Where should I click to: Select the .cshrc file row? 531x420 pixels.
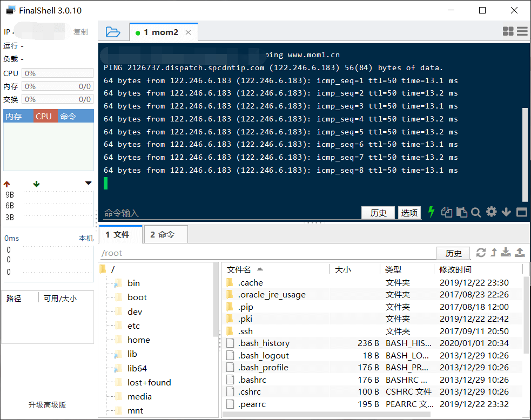pos(373,392)
